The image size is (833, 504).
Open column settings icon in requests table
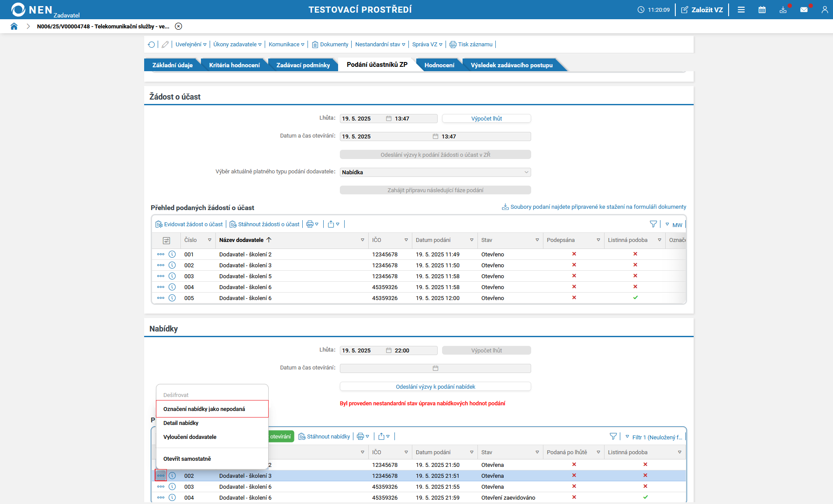pyautogui.click(x=166, y=240)
